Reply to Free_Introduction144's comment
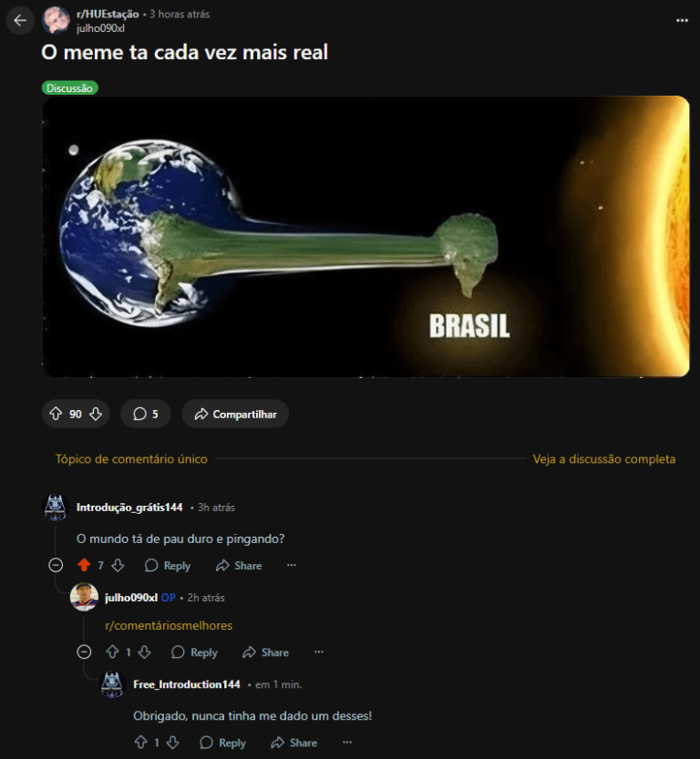Screen dimensions: 700x759 [x=223, y=743]
